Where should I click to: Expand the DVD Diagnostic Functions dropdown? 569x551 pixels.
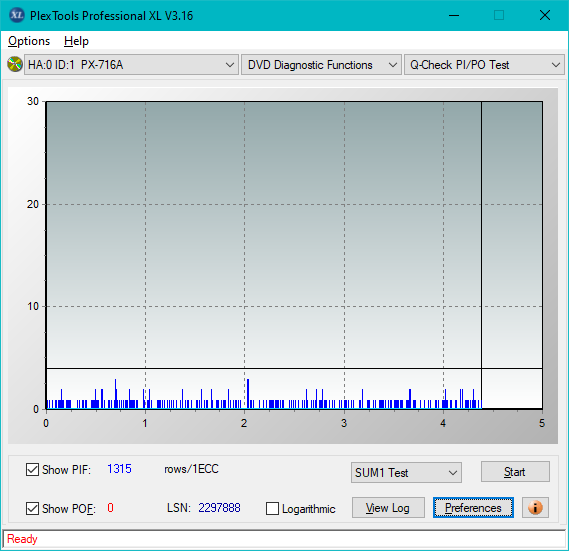[x=322, y=65]
